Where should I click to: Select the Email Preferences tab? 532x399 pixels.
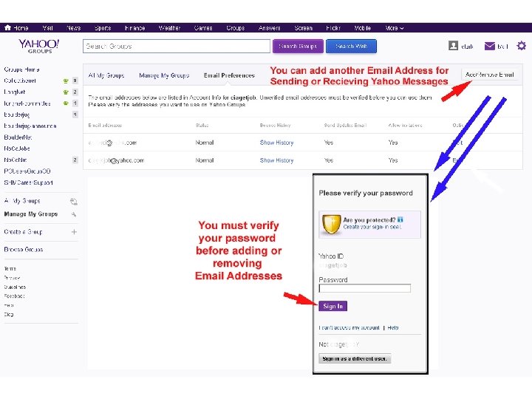coord(229,75)
